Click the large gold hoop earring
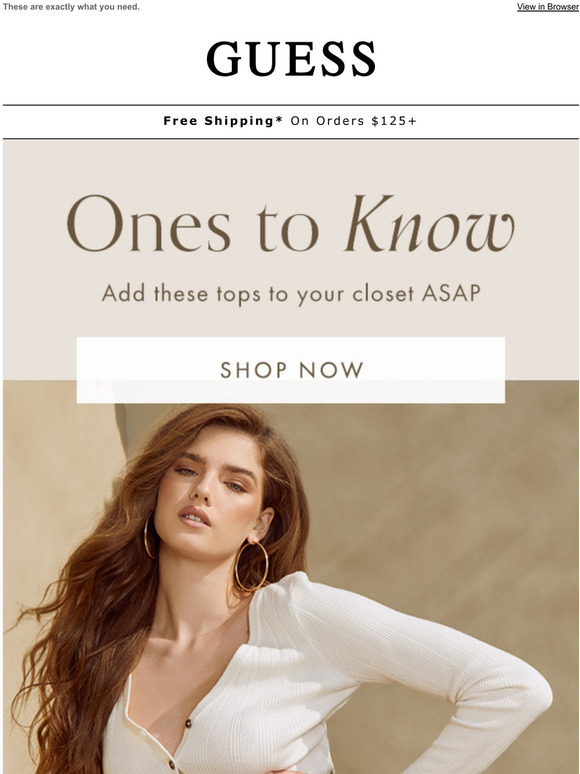This screenshot has height=774, width=580. 251,566
